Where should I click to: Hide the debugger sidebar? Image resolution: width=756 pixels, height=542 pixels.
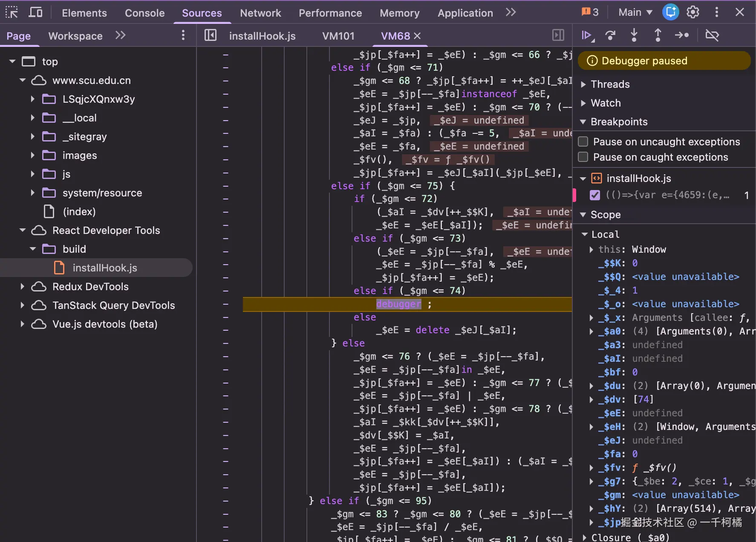(558, 35)
